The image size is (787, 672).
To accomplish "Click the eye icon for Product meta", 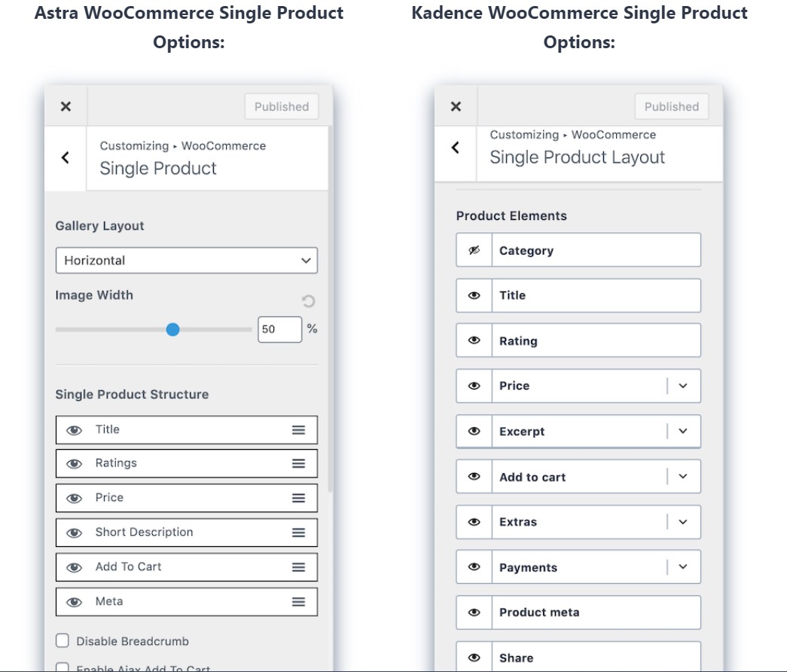I will pos(474,612).
